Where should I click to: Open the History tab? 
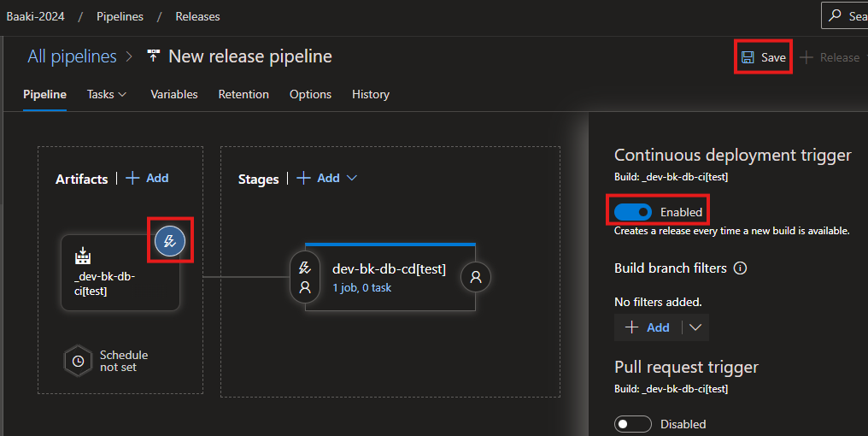[370, 94]
